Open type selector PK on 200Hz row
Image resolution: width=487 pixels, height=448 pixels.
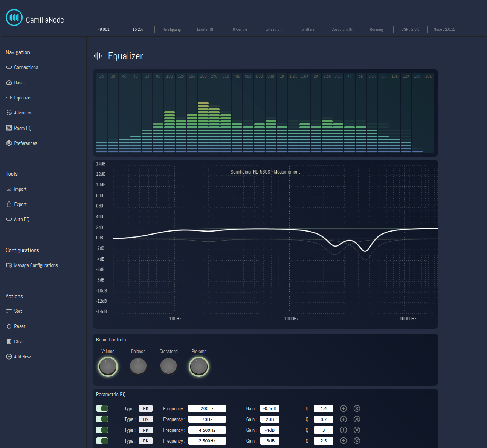[146, 408]
